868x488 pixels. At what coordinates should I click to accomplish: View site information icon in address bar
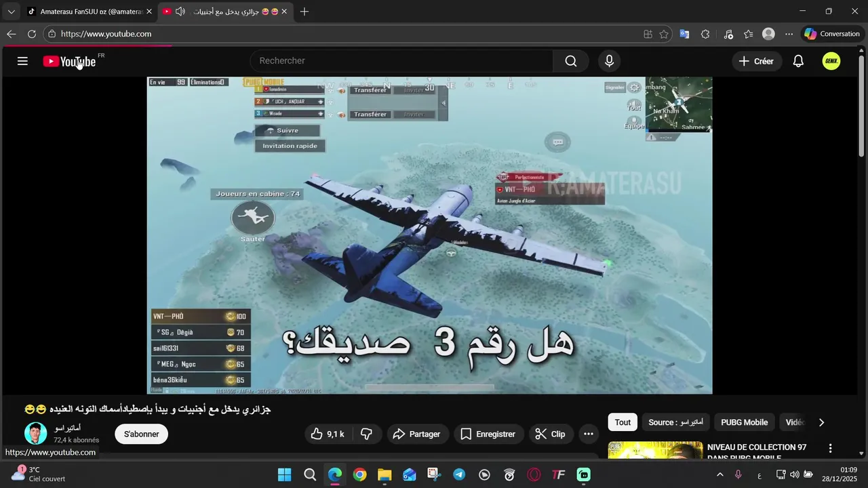(x=52, y=34)
